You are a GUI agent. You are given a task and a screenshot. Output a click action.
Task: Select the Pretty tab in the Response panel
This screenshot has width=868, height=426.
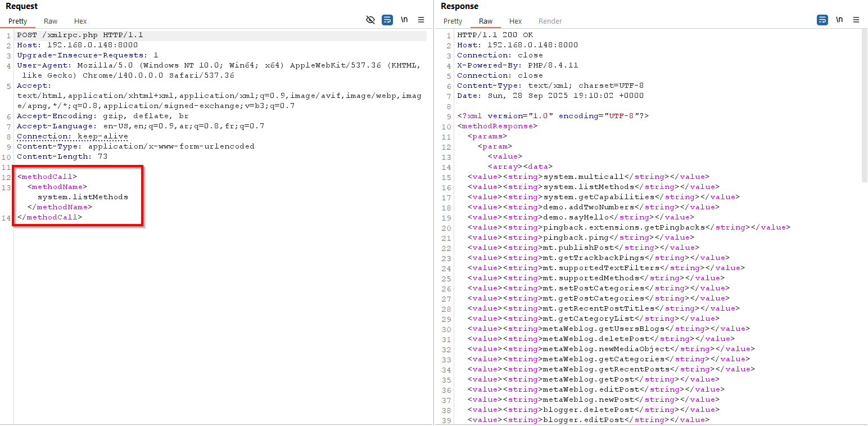coord(453,21)
